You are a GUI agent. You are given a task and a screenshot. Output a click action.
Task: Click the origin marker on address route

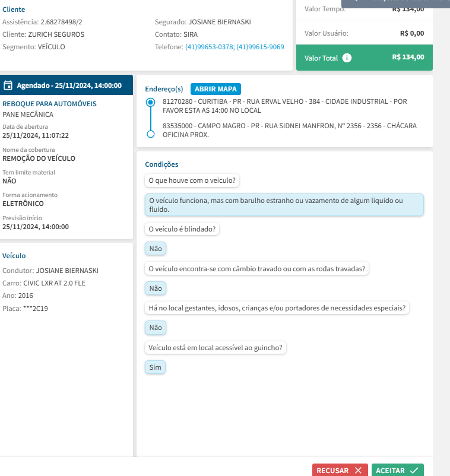pyautogui.click(x=150, y=103)
